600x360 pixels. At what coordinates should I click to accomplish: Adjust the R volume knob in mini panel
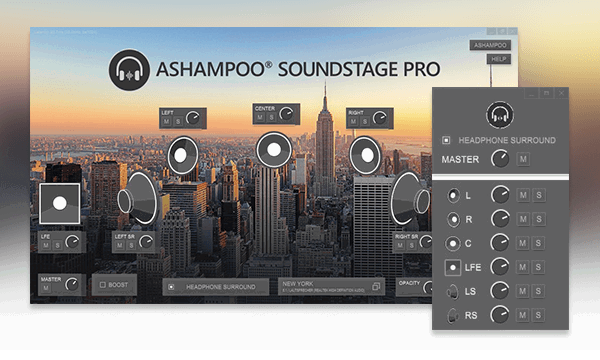click(x=500, y=219)
